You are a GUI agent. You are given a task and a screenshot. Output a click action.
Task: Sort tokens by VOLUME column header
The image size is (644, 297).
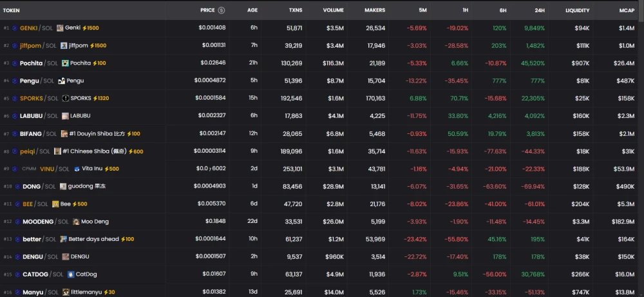334,10
